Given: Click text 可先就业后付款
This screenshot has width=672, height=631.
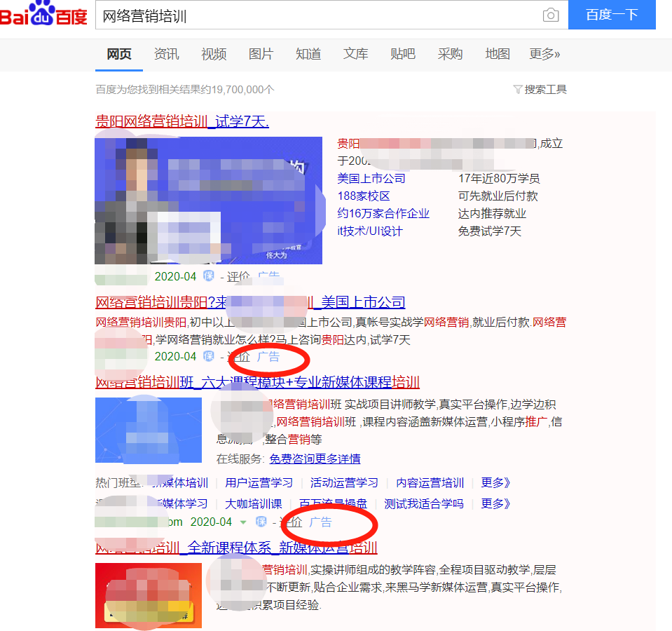Looking at the screenshot, I should point(498,196).
